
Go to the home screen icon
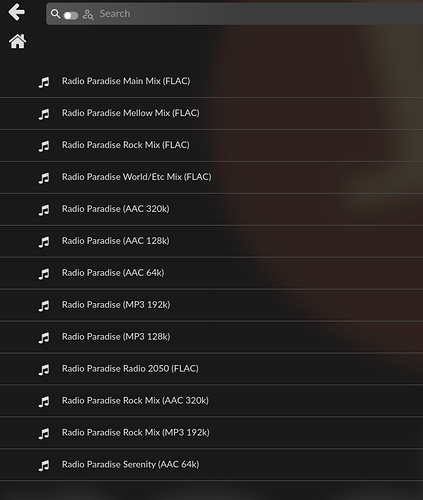17,41
